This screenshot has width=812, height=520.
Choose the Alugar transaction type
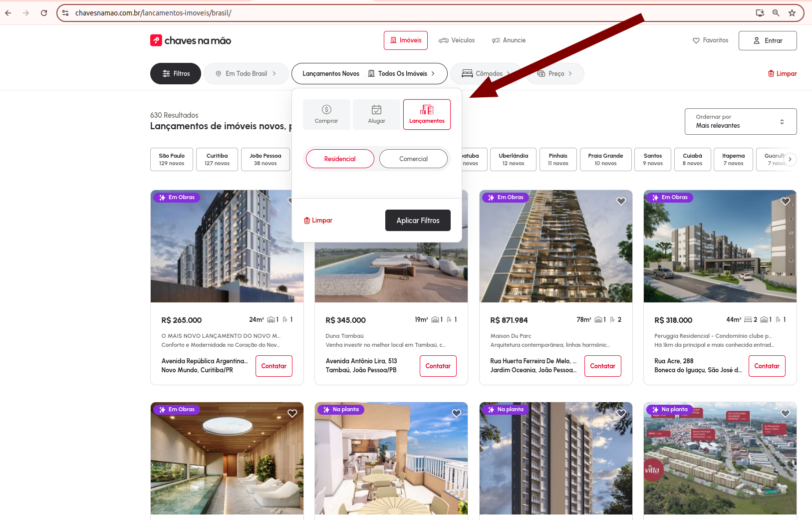click(x=377, y=114)
